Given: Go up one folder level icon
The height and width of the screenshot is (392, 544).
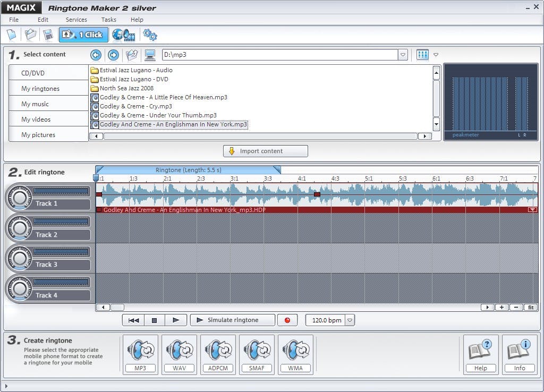Looking at the screenshot, I should [x=132, y=55].
